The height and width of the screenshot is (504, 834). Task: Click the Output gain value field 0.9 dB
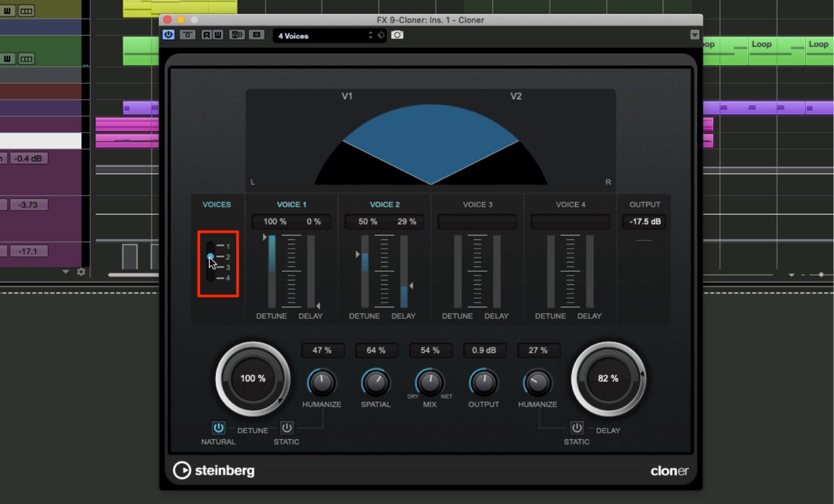484,350
